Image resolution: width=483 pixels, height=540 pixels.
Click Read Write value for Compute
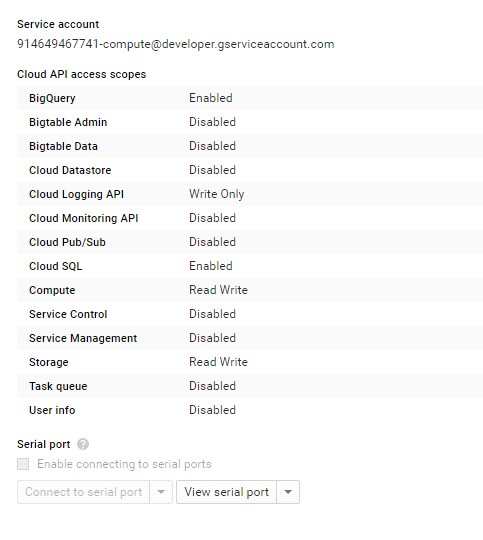tap(218, 290)
